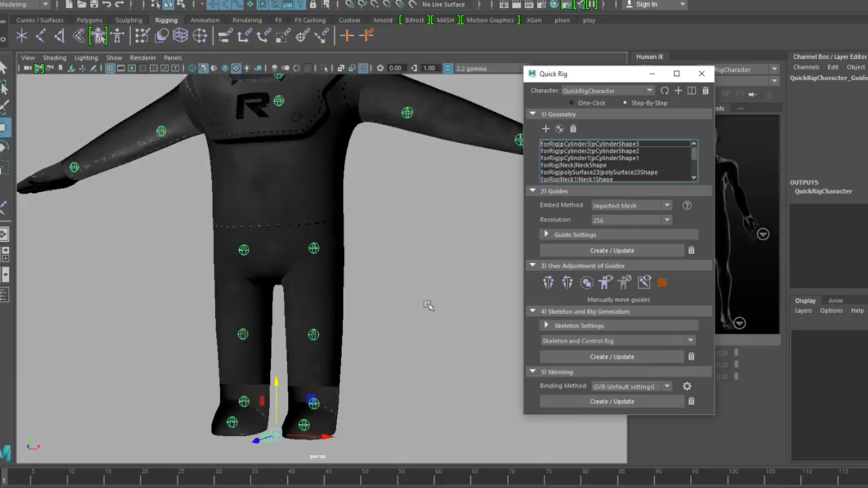The height and width of the screenshot is (488, 868).
Task: Delete the skeleton with trash icon
Action: pyautogui.click(x=691, y=357)
